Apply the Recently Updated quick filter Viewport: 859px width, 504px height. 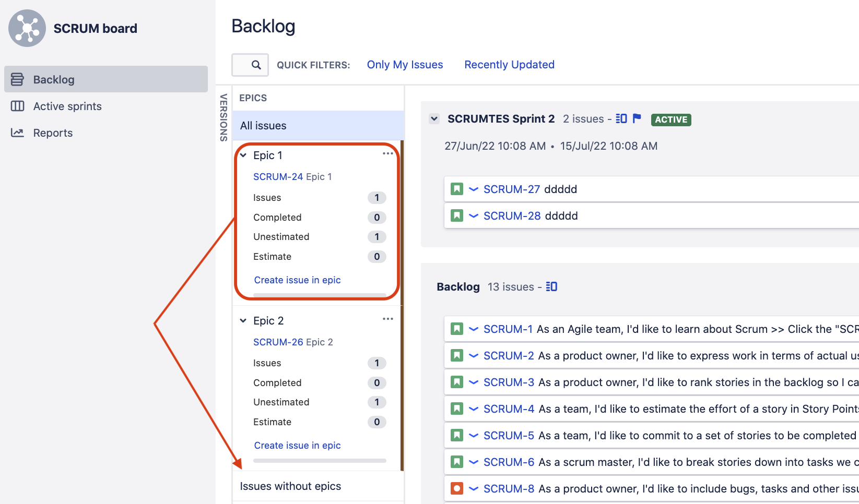point(509,65)
